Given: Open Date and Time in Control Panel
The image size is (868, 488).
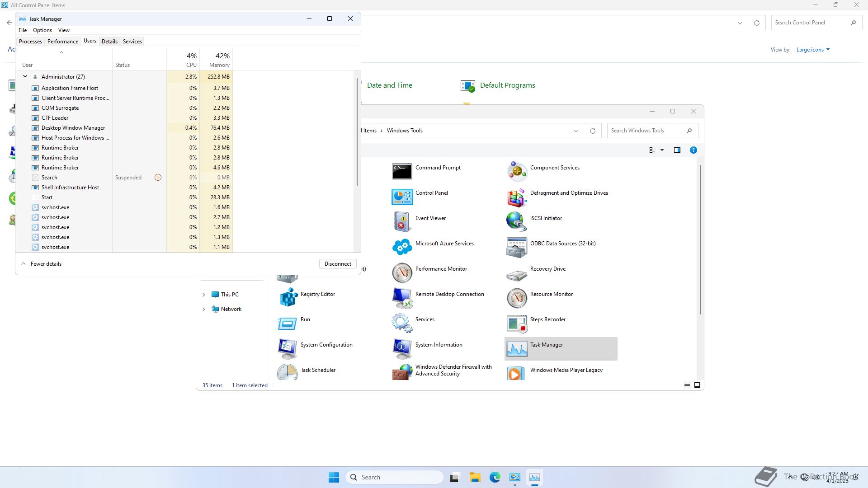Looking at the screenshot, I should 389,85.
